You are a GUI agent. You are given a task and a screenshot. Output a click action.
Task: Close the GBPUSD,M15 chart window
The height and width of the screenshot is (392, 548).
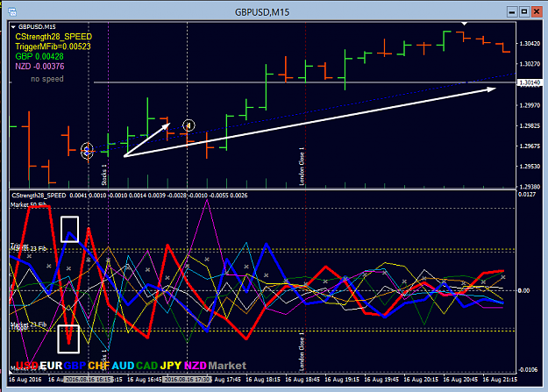click(537, 12)
